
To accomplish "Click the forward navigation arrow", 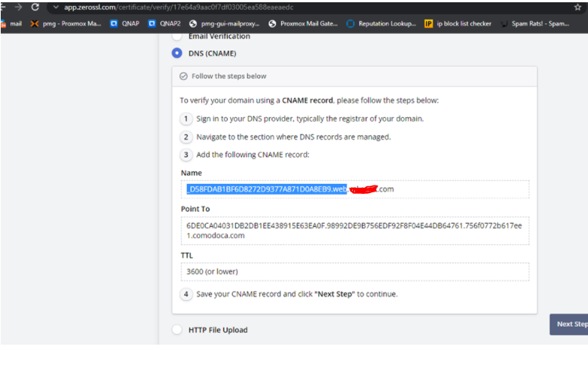I will coord(18,7).
